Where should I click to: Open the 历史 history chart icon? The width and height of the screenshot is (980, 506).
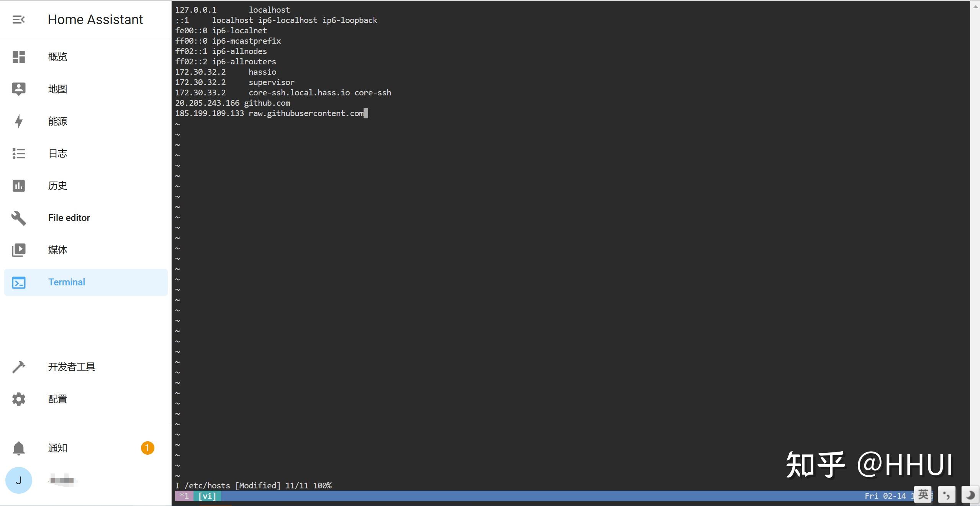(x=18, y=186)
